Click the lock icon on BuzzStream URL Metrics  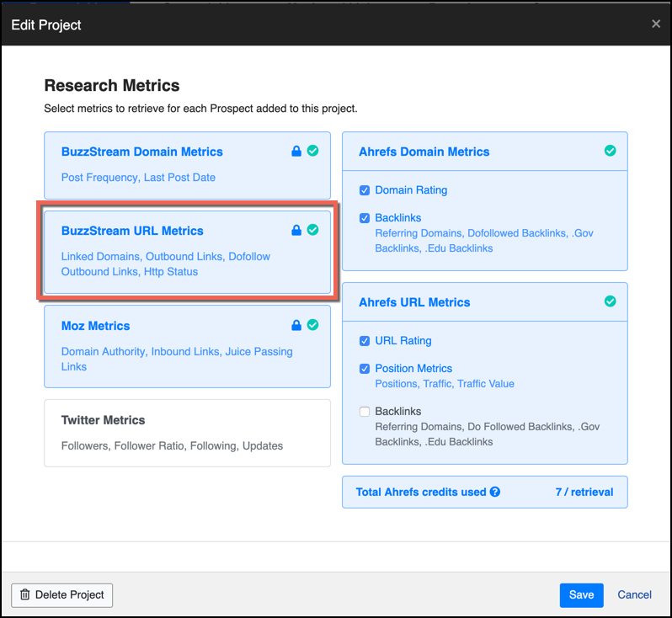click(296, 230)
